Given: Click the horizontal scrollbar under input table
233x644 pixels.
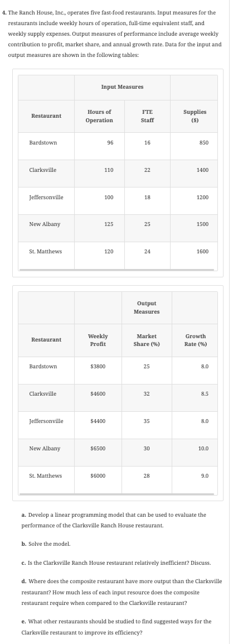Looking at the screenshot, I should point(116,270).
